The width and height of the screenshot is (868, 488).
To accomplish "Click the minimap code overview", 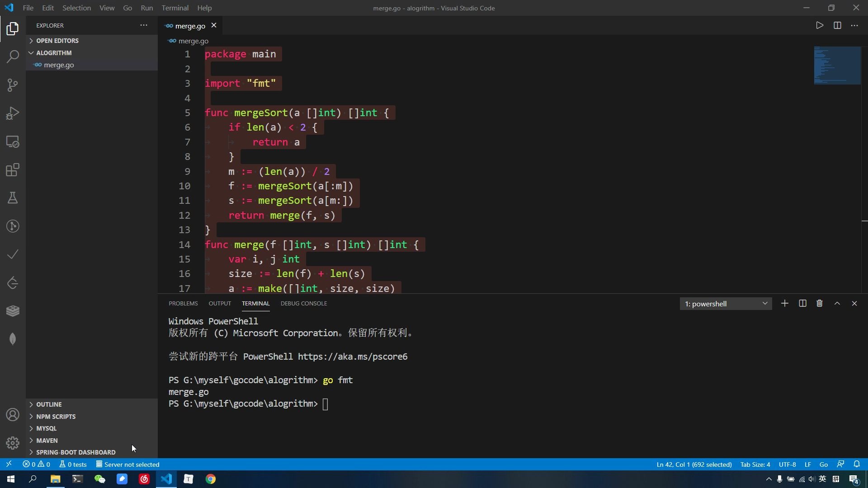I will (x=837, y=66).
